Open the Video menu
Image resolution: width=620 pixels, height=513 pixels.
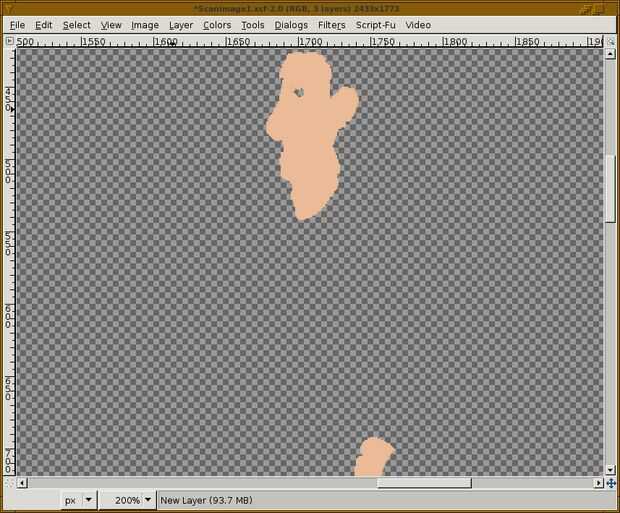click(418, 25)
